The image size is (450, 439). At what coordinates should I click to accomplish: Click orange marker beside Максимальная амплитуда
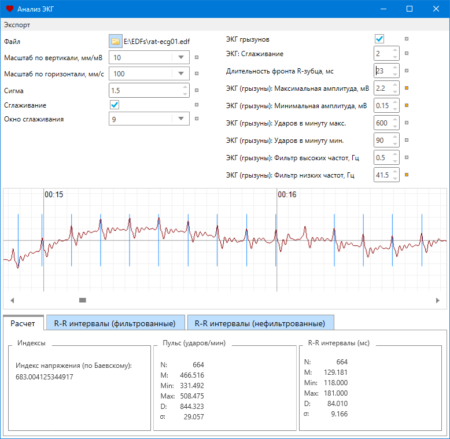pyautogui.click(x=406, y=88)
